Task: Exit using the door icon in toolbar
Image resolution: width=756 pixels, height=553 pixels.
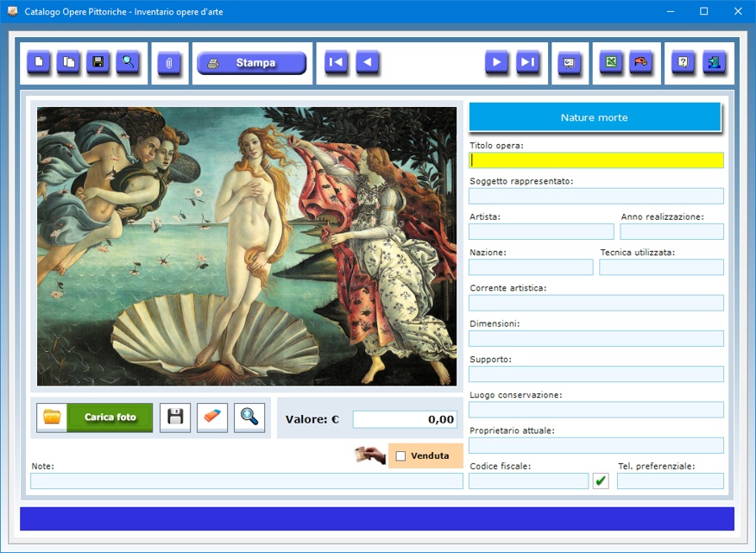Action: click(x=714, y=62)
